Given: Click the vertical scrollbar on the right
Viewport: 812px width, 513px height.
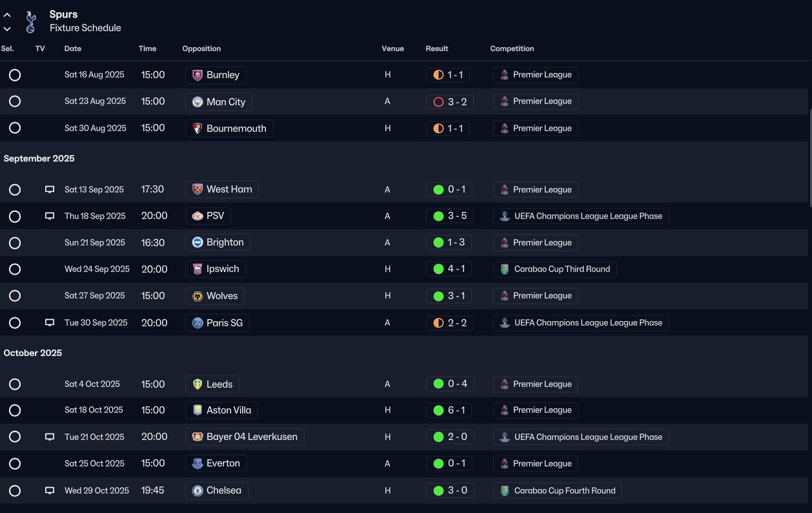Looking at the screenshot, I should pyautogui.click(x=810, y=158).
